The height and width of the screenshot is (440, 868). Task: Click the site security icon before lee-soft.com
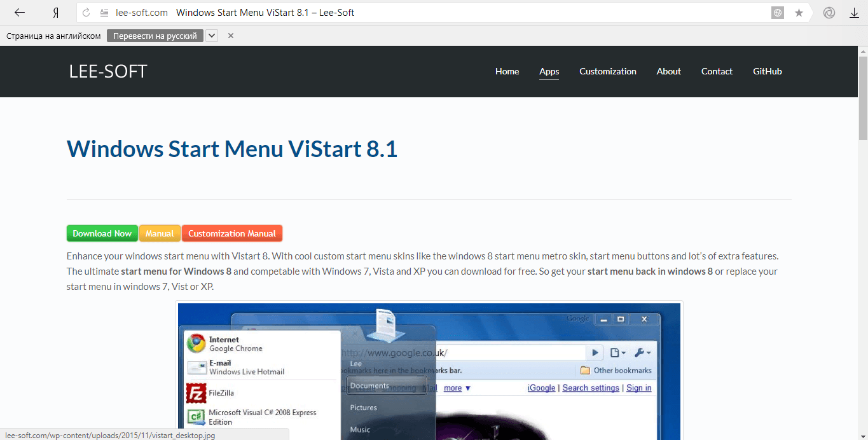point(104,13)
